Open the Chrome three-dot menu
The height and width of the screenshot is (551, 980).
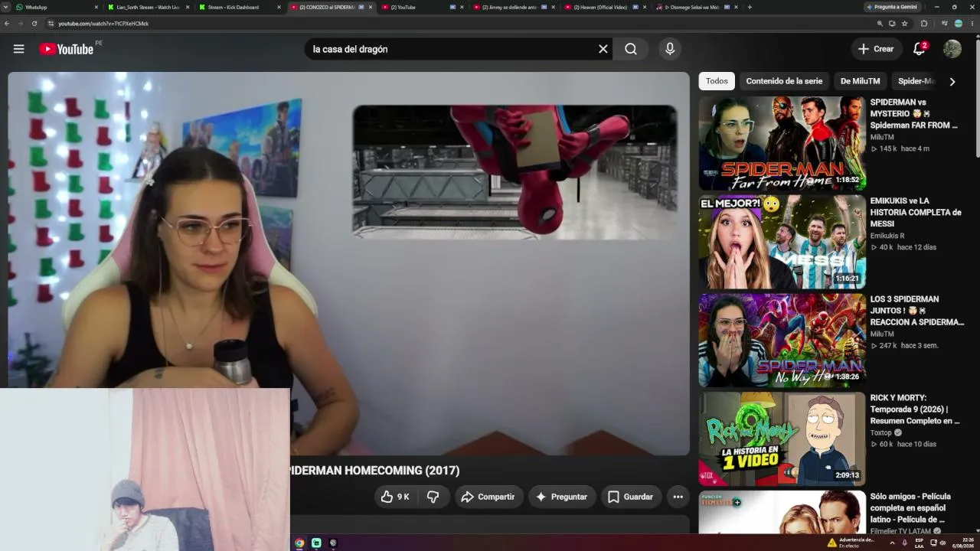point(972,24)
